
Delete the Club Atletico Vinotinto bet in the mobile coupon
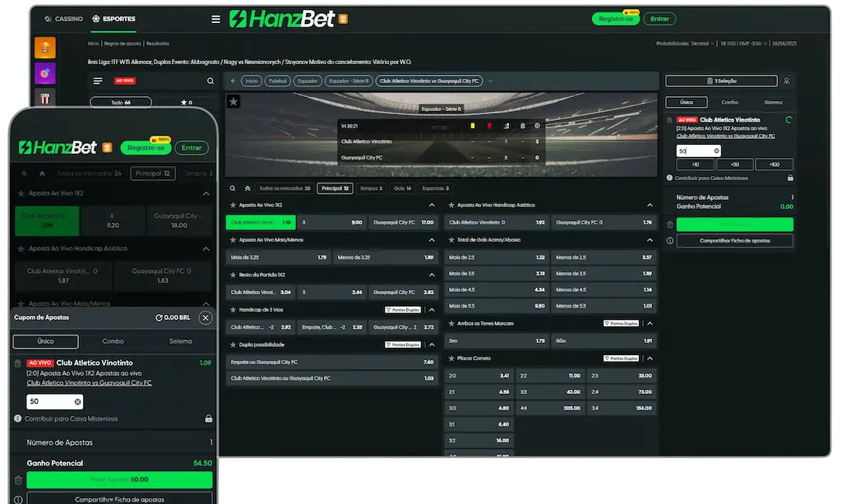[18, 363]
